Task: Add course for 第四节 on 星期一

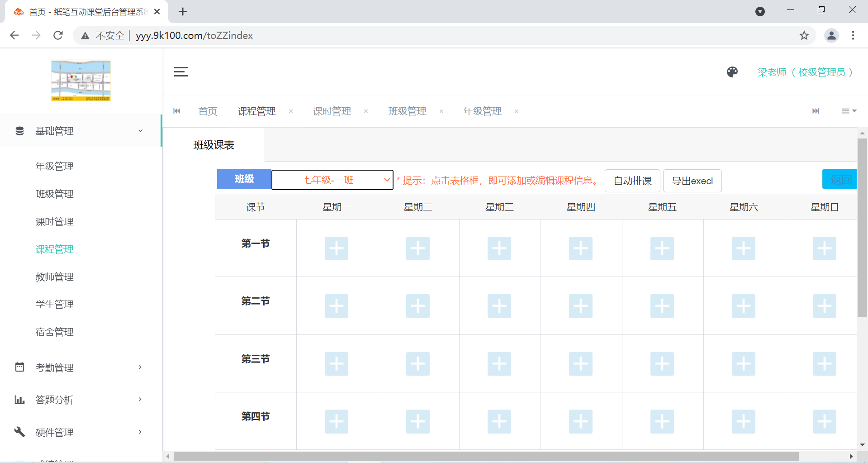Action: 337,421
